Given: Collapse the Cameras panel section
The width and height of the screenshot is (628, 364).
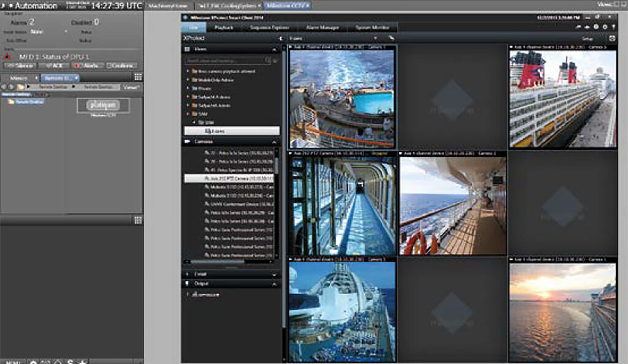Looking at the screenshot, I should tap(274, 142).
